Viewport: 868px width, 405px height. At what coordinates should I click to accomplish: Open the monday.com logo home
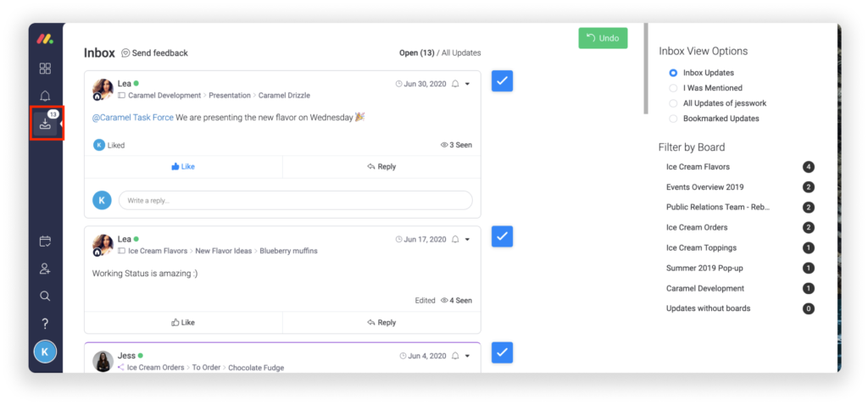(45, 39)
